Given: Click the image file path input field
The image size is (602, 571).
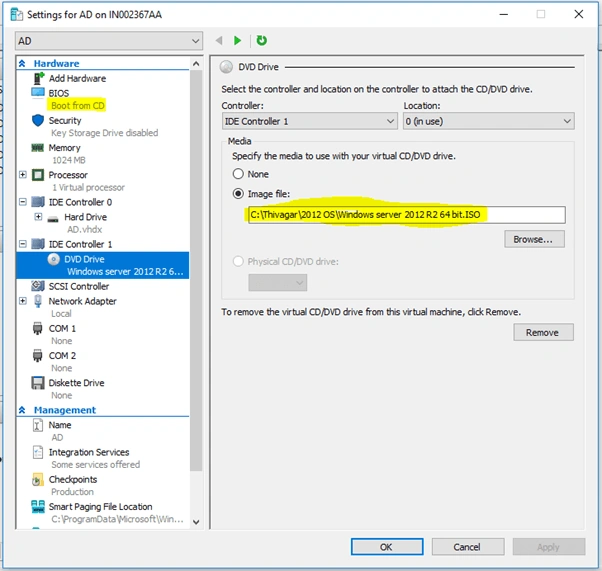Looking at the screenshot, I should coord(406,215).
